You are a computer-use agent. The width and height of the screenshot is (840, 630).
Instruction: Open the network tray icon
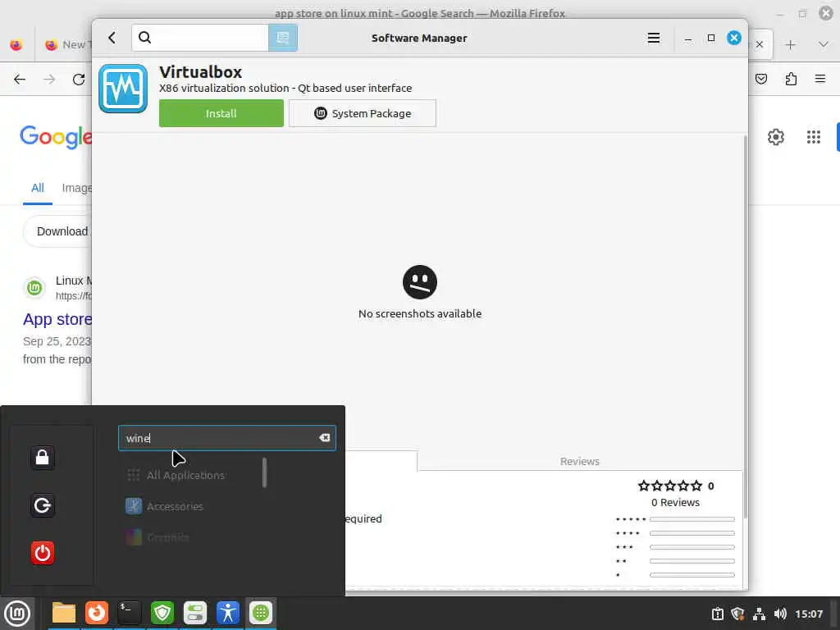759,614
